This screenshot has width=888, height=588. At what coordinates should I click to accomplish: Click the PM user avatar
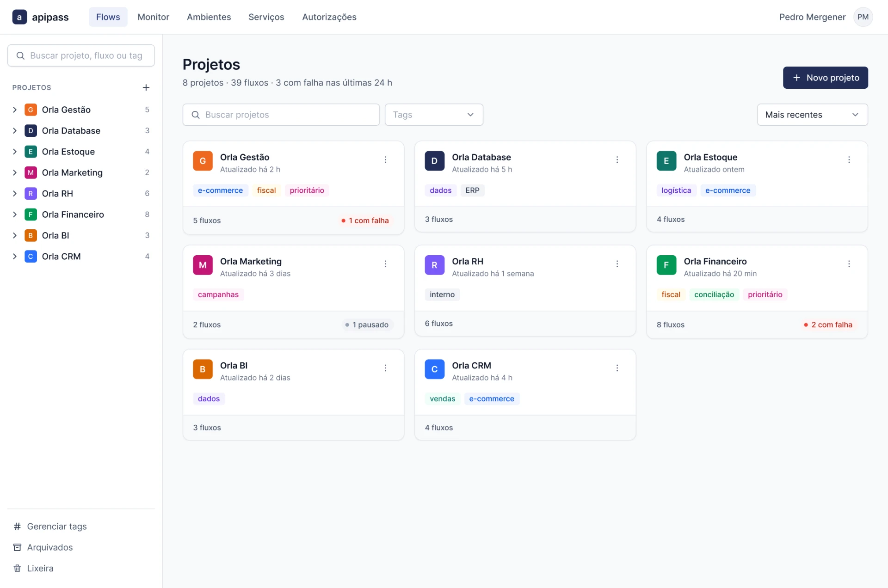click(x=863, y=17)
